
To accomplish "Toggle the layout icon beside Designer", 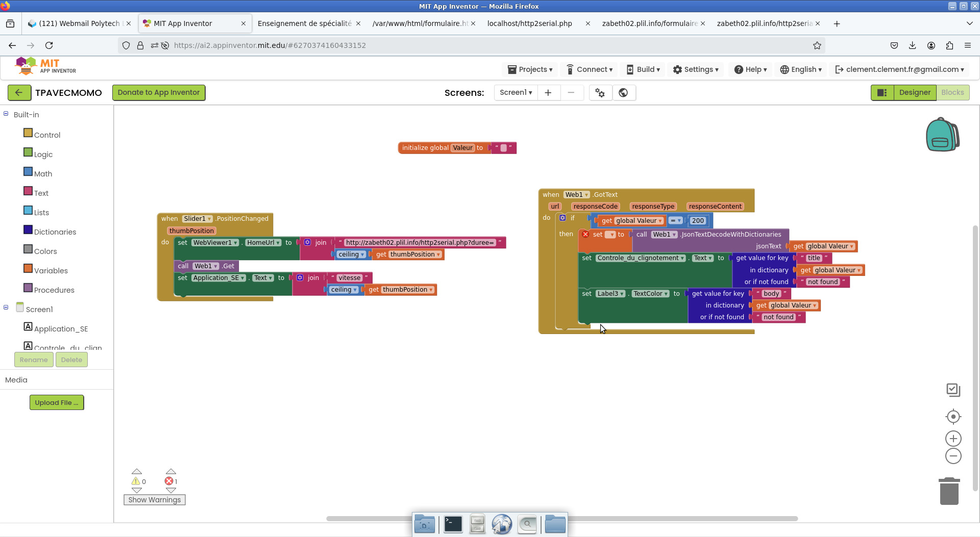I will 882,92.
